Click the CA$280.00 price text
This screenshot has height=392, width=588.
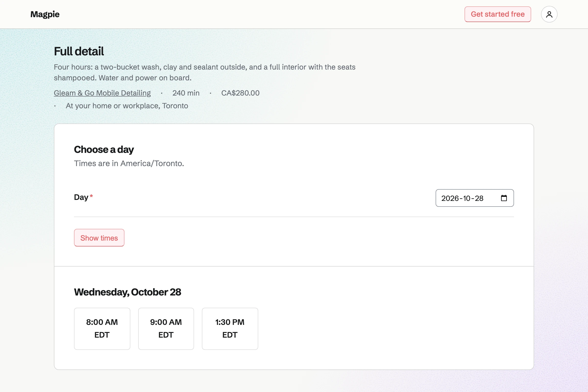pyautogui.click(x=240, y=93)
